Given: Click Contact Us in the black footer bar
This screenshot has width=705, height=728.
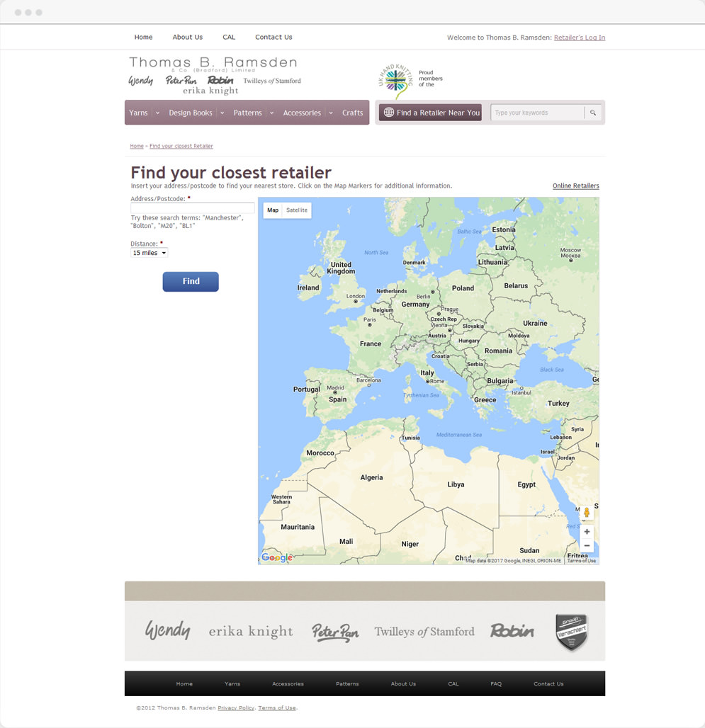Looking at the screenshot, I should [548, 684].
